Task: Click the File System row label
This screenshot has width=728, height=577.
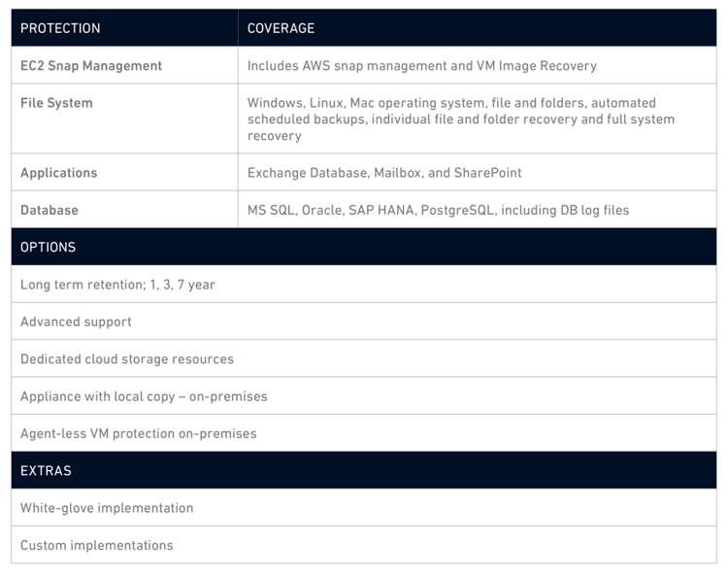Action: (x=56, y=103)
